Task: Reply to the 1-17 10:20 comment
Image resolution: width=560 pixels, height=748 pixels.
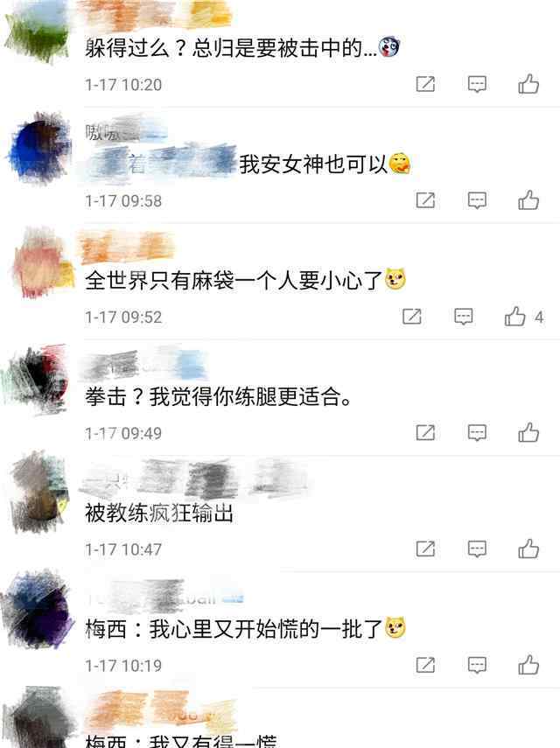Action: pos(477,85)
